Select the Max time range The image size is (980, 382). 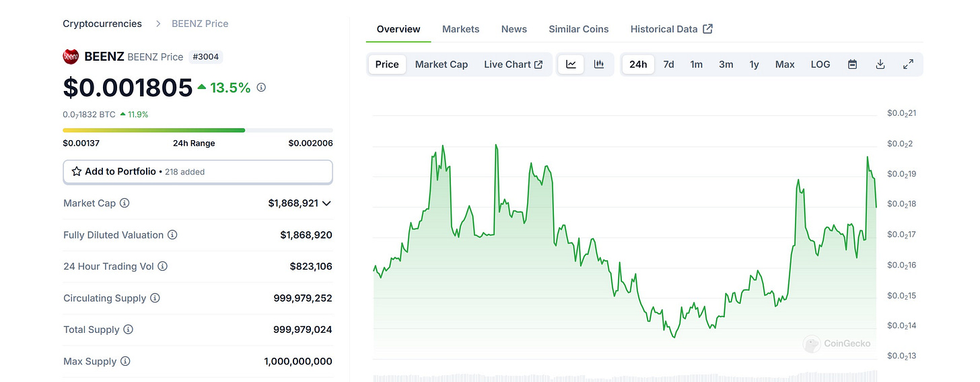point(785,65)
